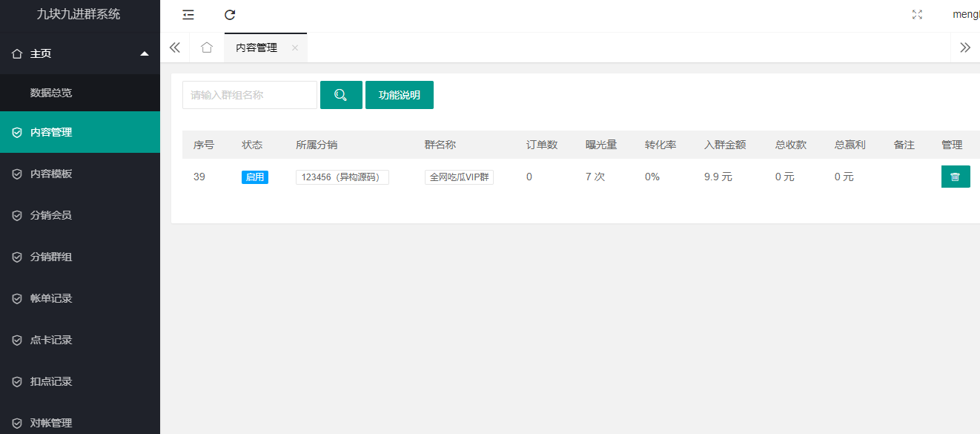The image size is (980, 434).
Task: Open 扣点记录 from the sidebar
Action: 47,381
